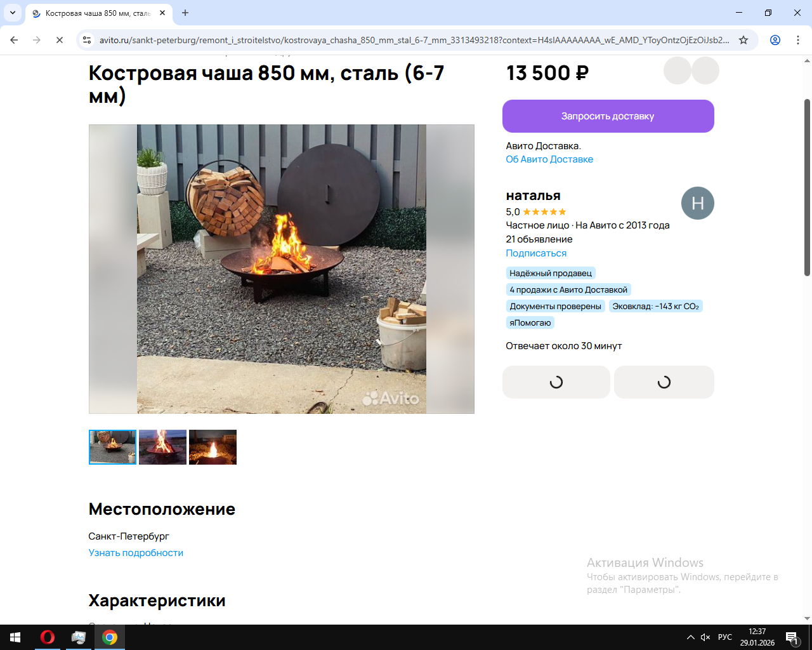Bookmark this page with star icon
812x650 pixels.
coord(743,40)
